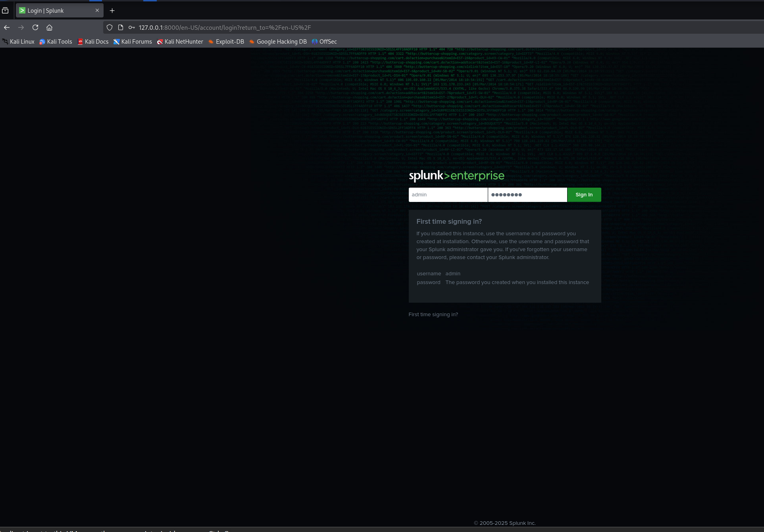This screenshot has height=532, width=764.
Task: Open the browser home page
Action: (49, 27)
